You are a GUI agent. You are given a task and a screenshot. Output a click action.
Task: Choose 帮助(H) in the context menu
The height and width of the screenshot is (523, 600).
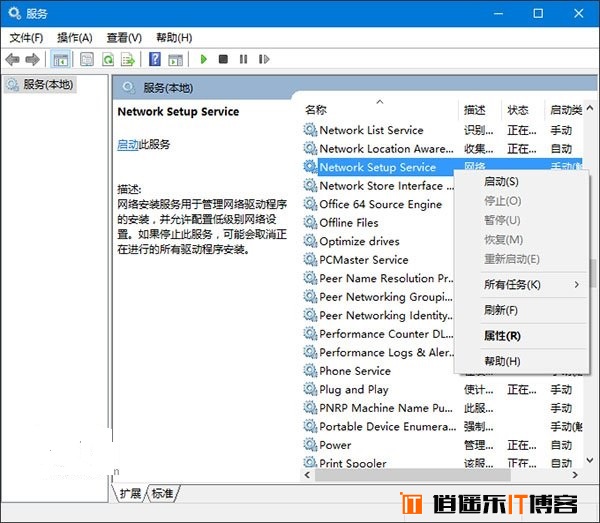point(502,361)
